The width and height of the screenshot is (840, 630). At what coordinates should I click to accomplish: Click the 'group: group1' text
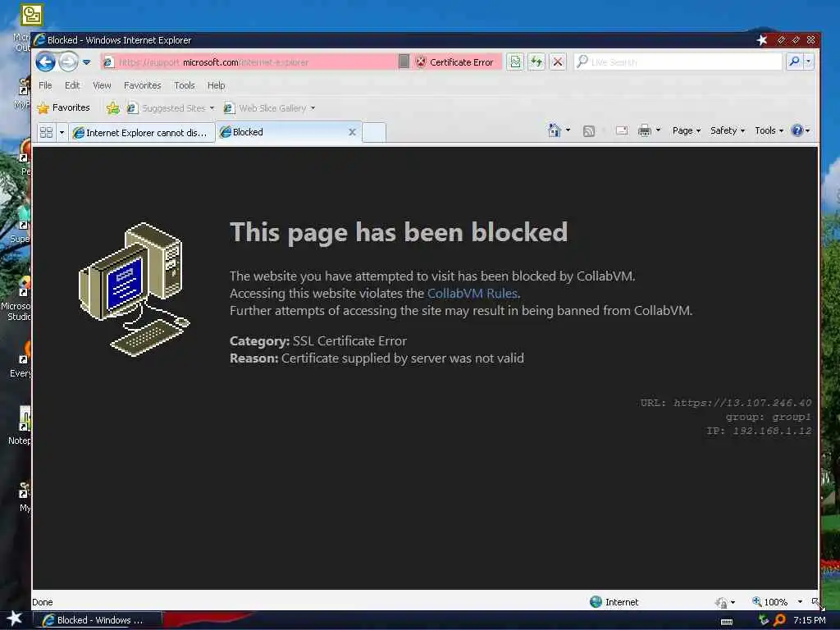pos(768,417)
